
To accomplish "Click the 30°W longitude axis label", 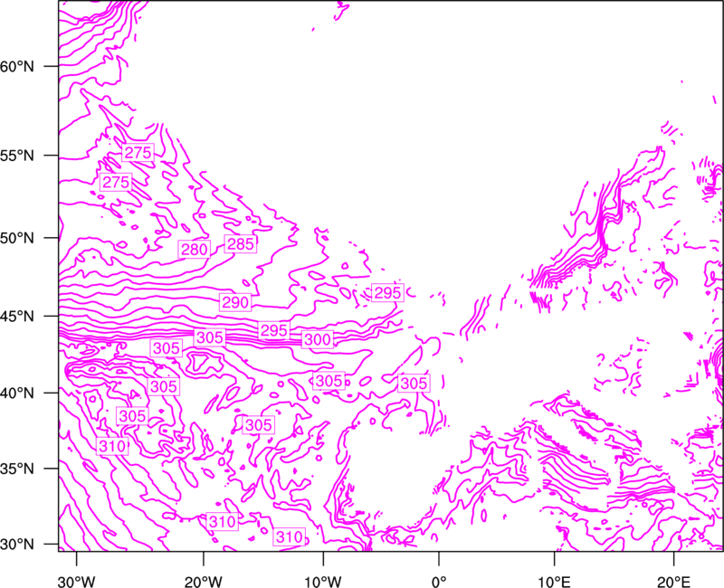I will [x=77, y=582].
